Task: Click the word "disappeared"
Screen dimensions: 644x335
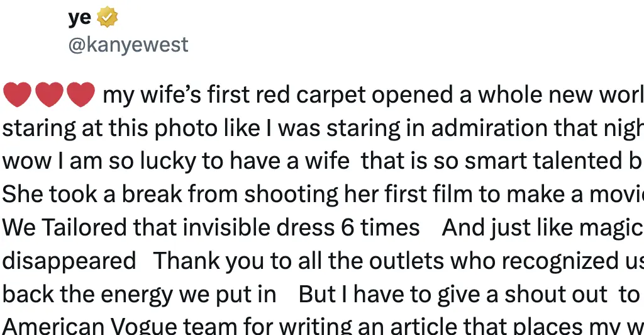Action: pos(69,261)
